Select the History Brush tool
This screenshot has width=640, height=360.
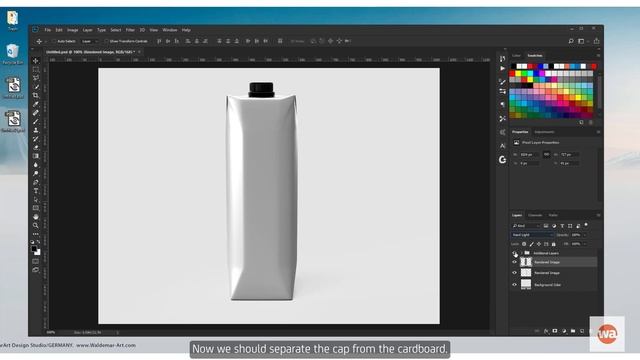pos(36,139)
